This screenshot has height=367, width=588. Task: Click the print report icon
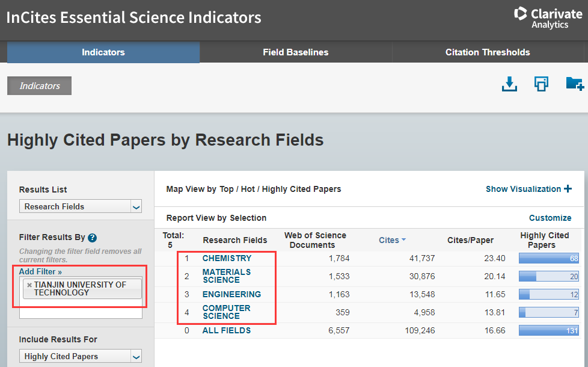point(541,84)
